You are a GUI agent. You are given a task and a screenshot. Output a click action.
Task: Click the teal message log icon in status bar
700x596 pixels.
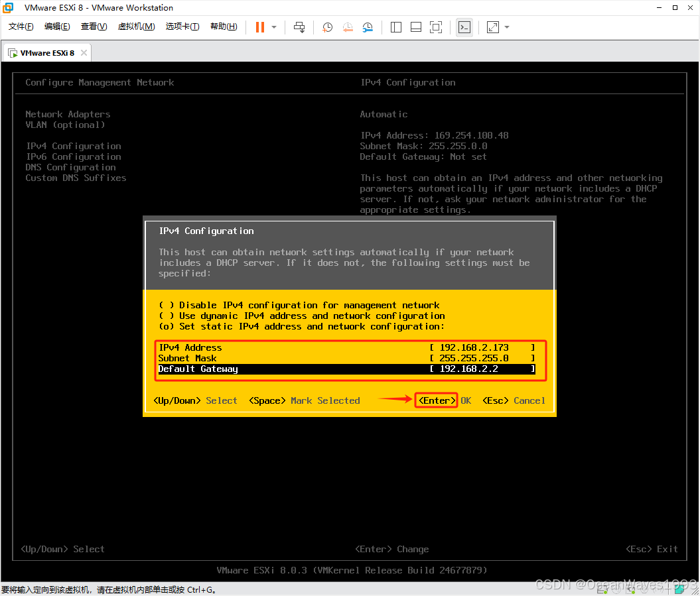(679, 590)
